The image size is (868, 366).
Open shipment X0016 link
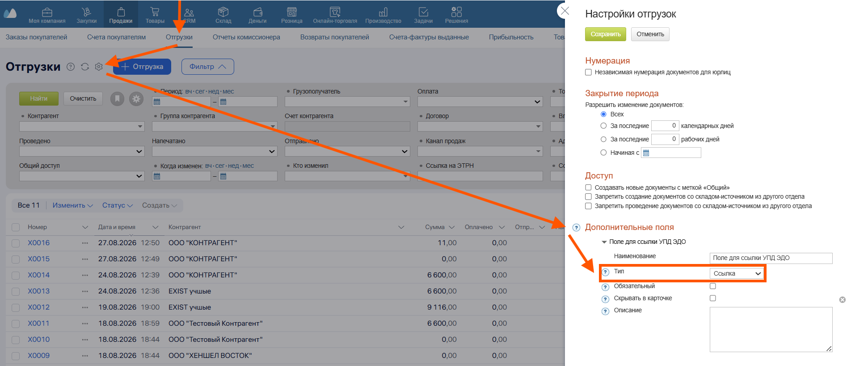(38, 243)
